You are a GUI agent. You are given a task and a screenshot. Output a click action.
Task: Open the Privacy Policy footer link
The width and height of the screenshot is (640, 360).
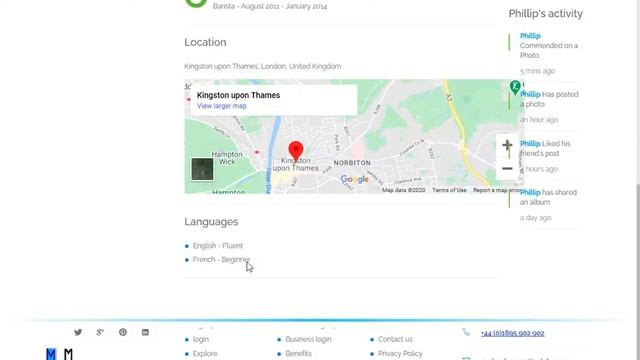[x=400, y=353]
